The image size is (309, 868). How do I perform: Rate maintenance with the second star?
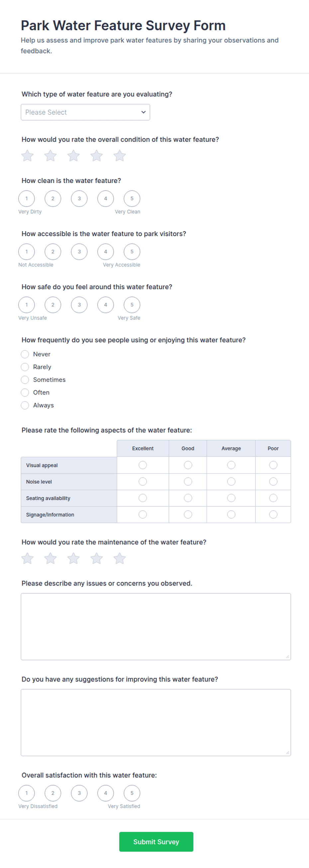point(50,558)
